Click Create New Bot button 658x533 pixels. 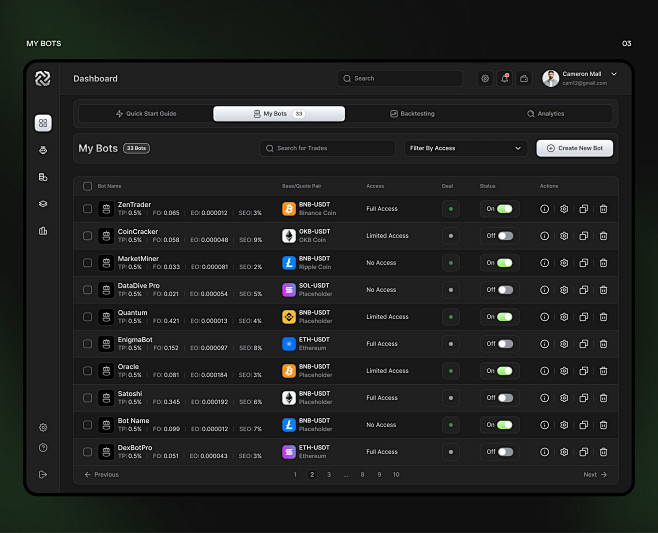point(574,148)
